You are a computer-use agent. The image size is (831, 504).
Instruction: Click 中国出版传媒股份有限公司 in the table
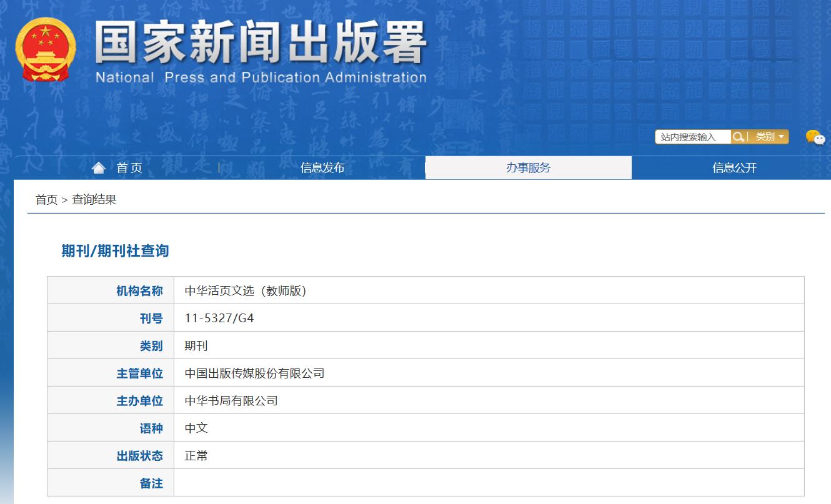point(254,373)
